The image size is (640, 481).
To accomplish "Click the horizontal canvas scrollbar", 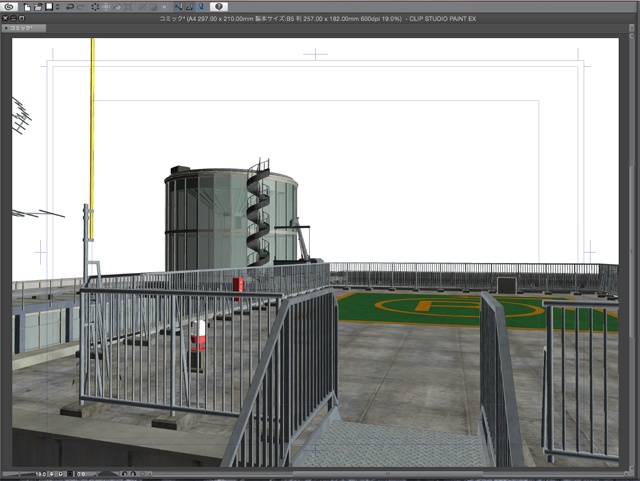I will [x=388, y=474].
